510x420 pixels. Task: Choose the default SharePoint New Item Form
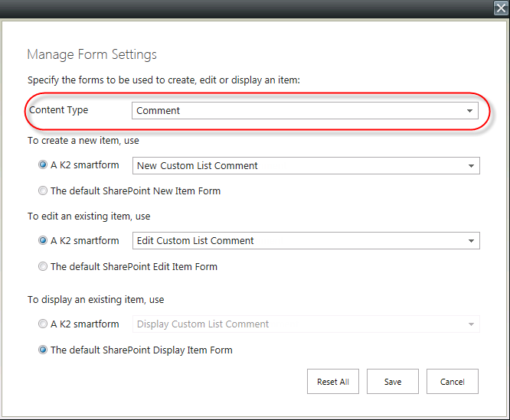click(43, 190)
